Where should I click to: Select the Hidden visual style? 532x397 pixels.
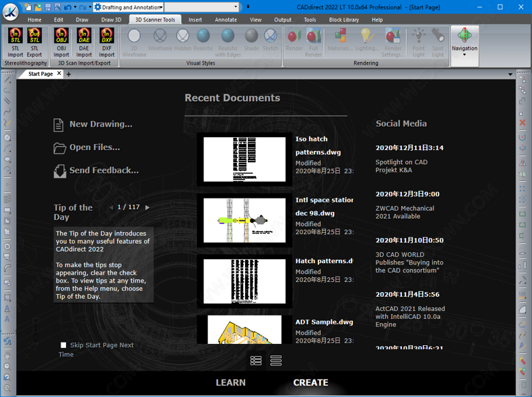(183, 40)
